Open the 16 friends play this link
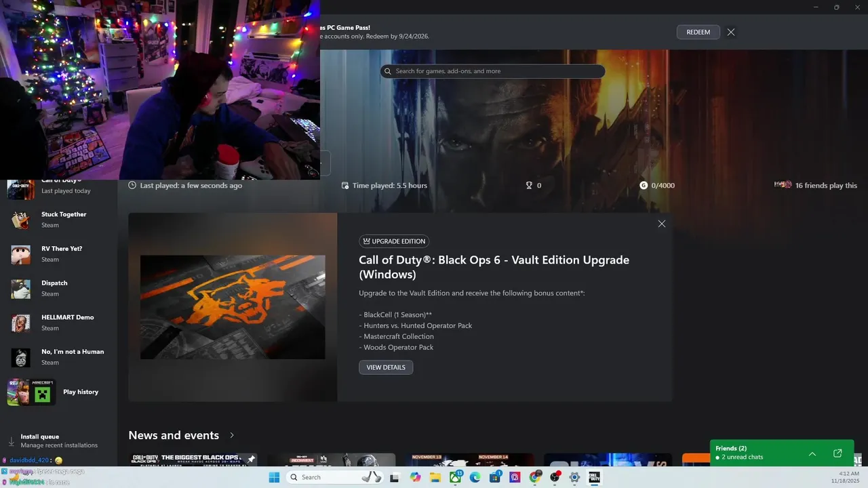 (x=816, y=185)
